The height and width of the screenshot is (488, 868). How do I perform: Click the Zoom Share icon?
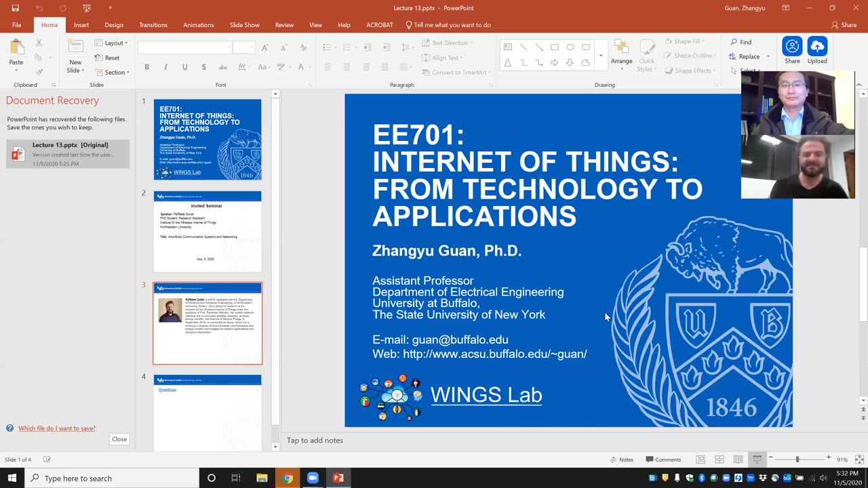[x=792, y=46]
